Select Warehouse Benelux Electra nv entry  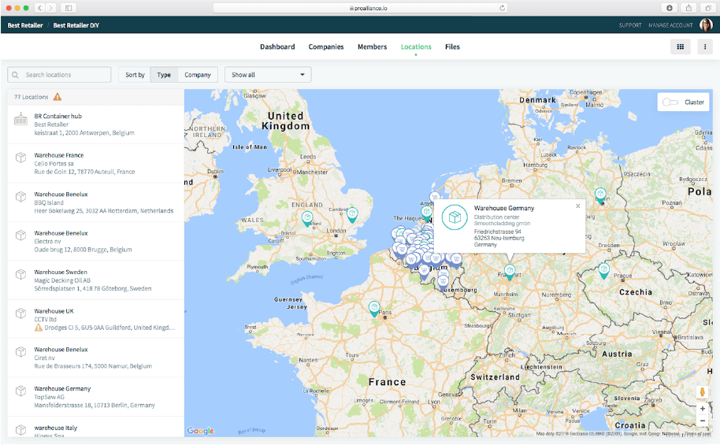coord(96,242)
